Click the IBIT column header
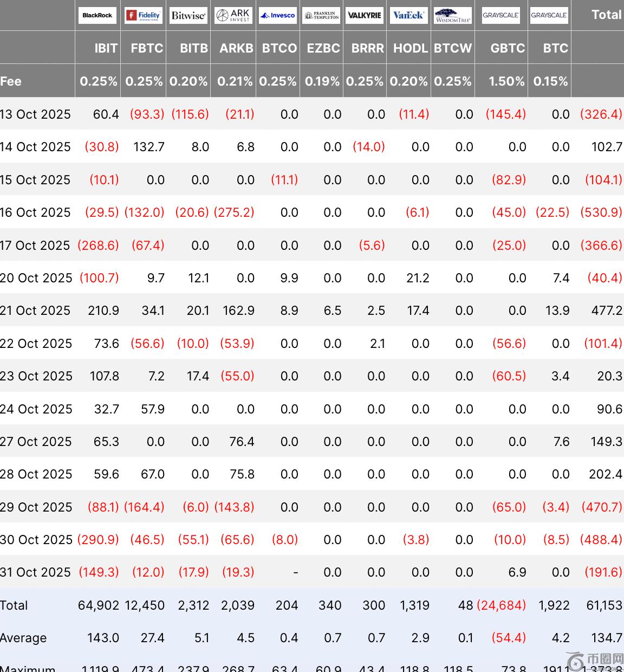 pos(106,48)
